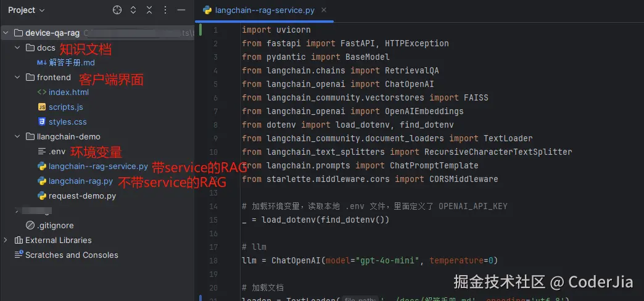Click the Scratches and Consoles icon
The width and height of the screenshot is (644, 301).
coord(19,255)
